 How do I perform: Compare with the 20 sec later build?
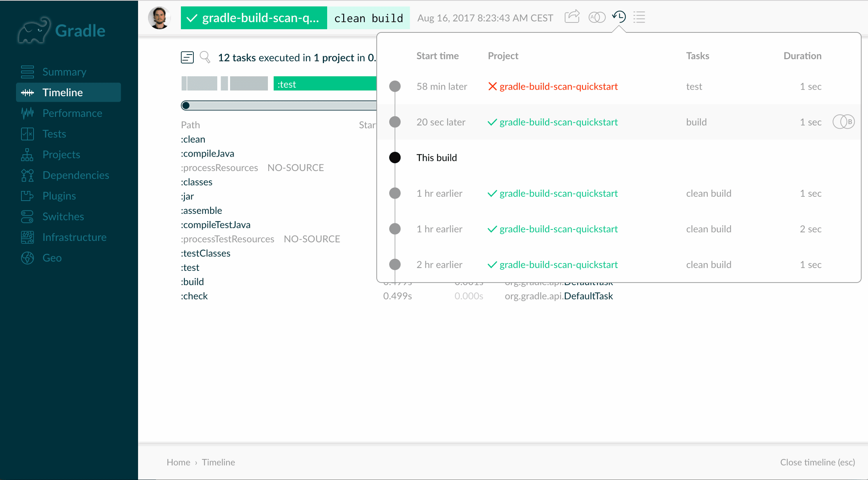click(x=843, y=122)
